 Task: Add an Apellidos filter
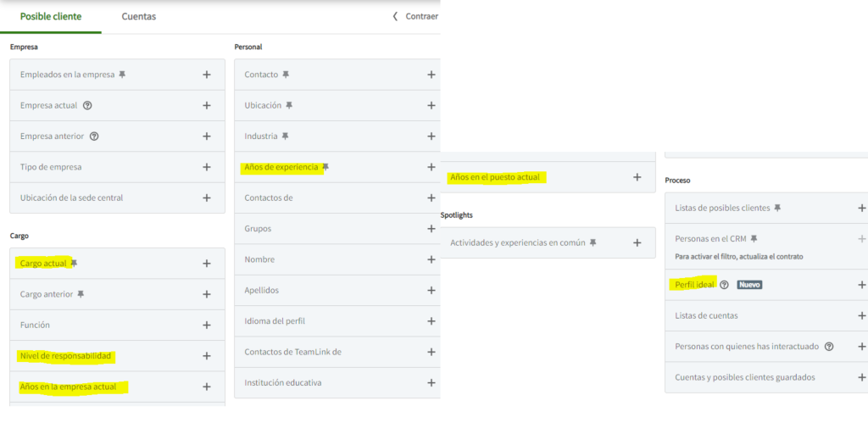pos(431,290)
